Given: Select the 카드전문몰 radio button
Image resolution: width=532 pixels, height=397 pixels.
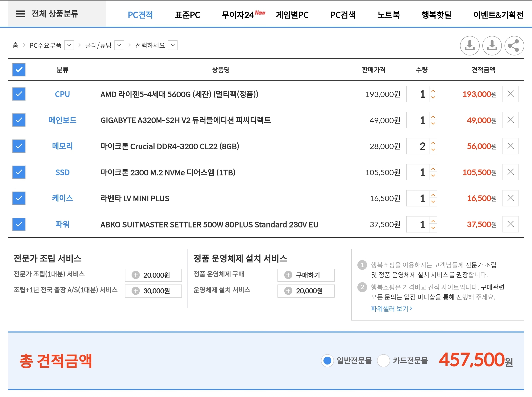Looking at the screenshot, I should (x=383, y=361).
